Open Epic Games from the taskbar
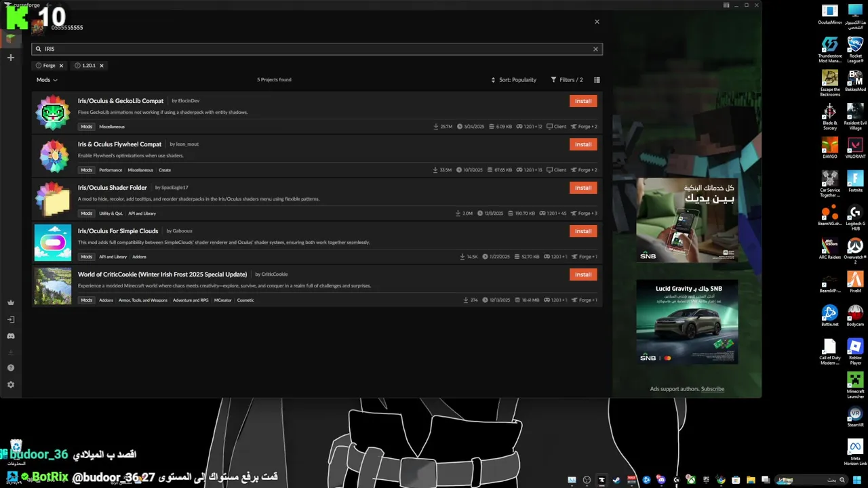This screenshot has height=488, width=868. (706, 480)
